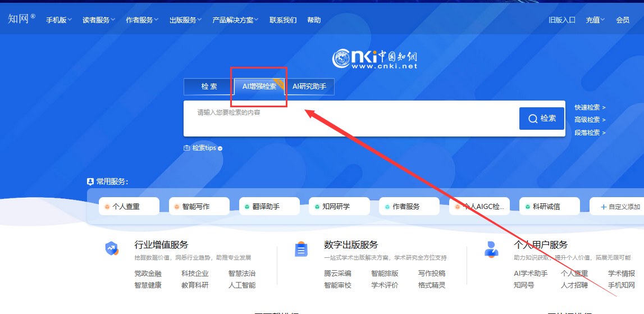The height and width of the screenshot is (314, 644).
Task: Click the 行业增值服务 shield icon
Action: click(111, 249)
